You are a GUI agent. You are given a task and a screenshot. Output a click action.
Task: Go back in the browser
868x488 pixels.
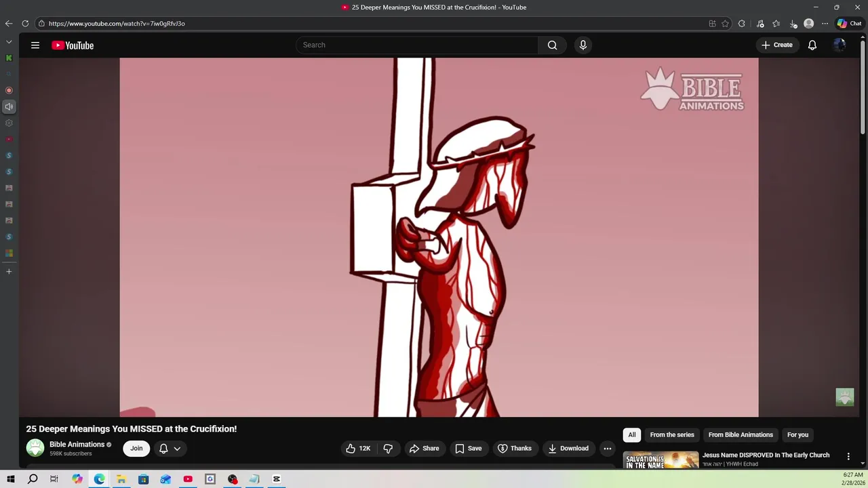9,24
